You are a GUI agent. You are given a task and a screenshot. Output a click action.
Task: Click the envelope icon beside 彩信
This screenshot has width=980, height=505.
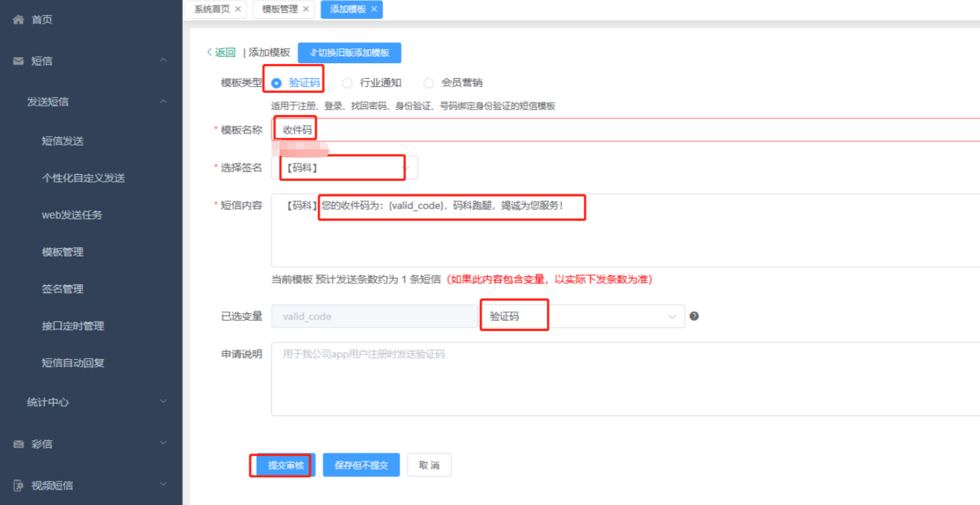pyautogui.click(x=19, y=444)
